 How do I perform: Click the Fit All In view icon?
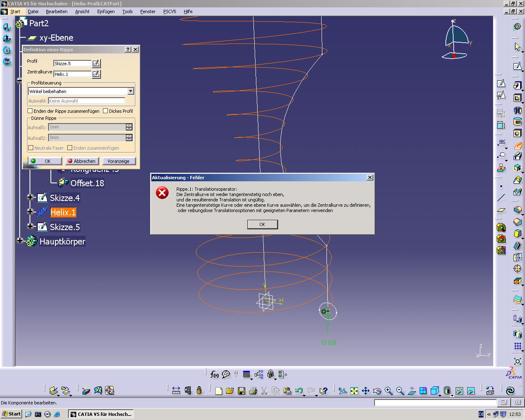click(x=354, y=391)
